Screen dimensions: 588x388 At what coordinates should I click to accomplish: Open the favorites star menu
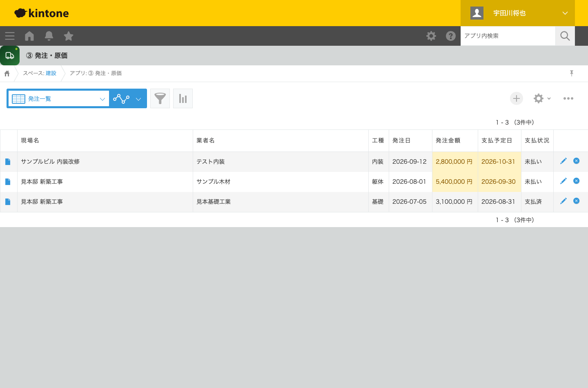pos(69,36)
